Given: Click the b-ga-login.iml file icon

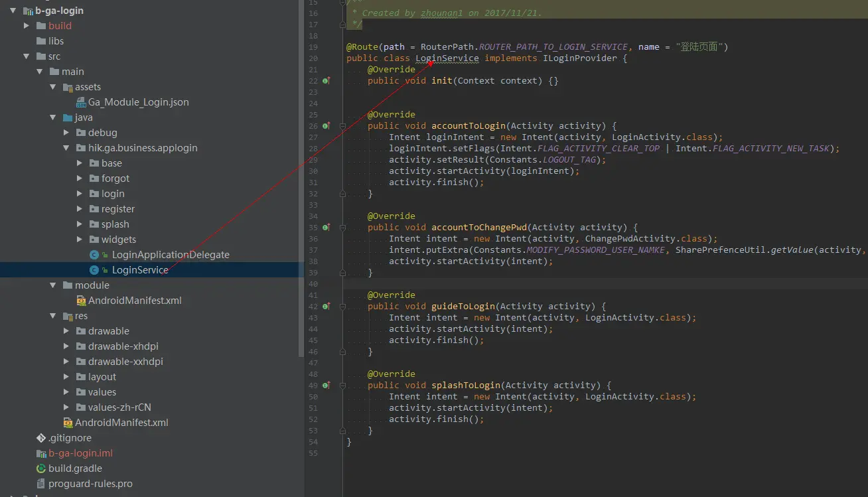Looking at the screenshot, I should point(40,453).
